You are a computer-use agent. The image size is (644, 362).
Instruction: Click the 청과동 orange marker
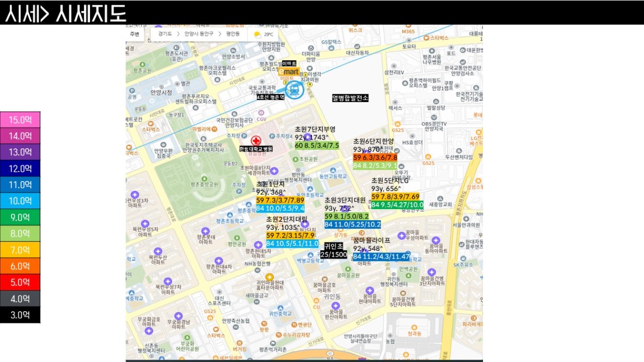415,327
